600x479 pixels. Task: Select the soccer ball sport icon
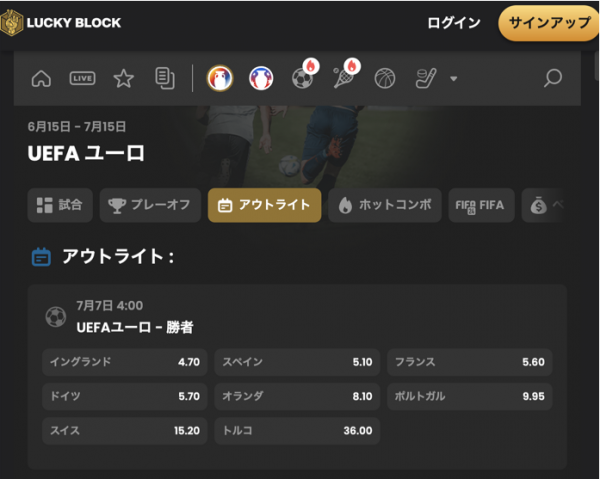[303, 78]
